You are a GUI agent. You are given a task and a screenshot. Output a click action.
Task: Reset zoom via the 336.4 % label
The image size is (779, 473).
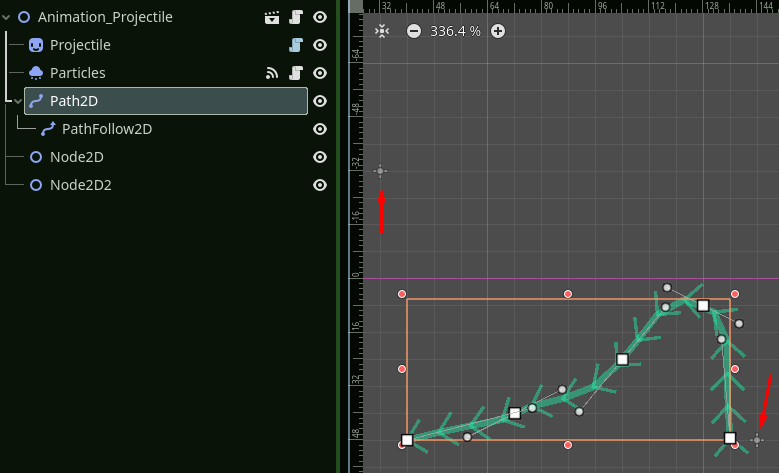click(x=455, y=31)
